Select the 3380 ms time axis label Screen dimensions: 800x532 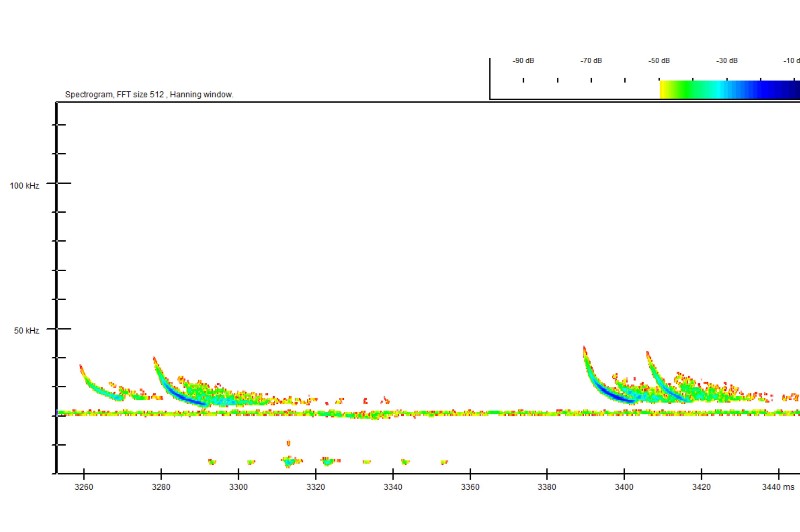[546, 487]
